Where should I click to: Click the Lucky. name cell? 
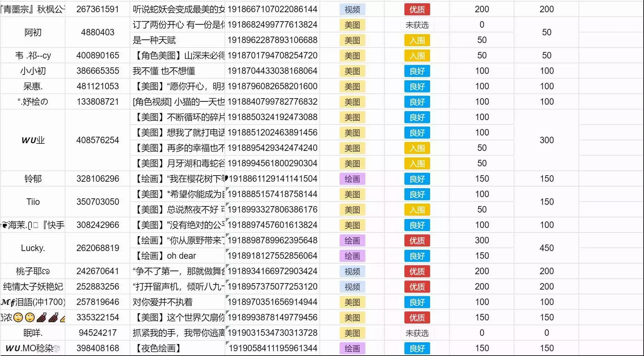click(x=33, y=248)
